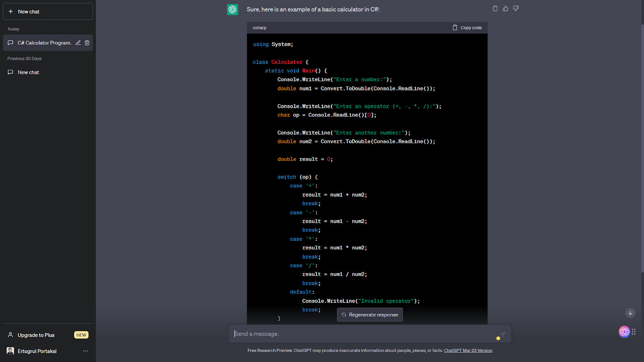Click Regenerate response button
The image size is (644, 362).
(370, 315)
